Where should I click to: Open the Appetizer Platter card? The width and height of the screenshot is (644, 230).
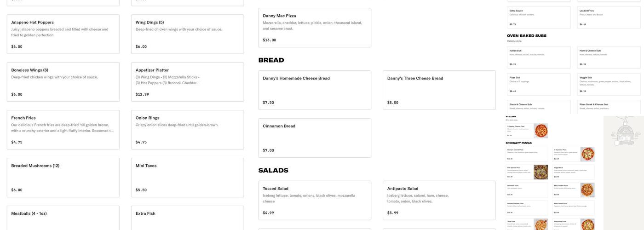pyautogui.click(x=187, y=82)
